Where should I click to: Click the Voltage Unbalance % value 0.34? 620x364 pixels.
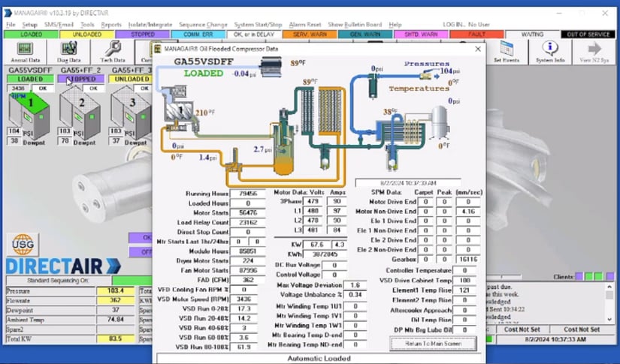355,295
